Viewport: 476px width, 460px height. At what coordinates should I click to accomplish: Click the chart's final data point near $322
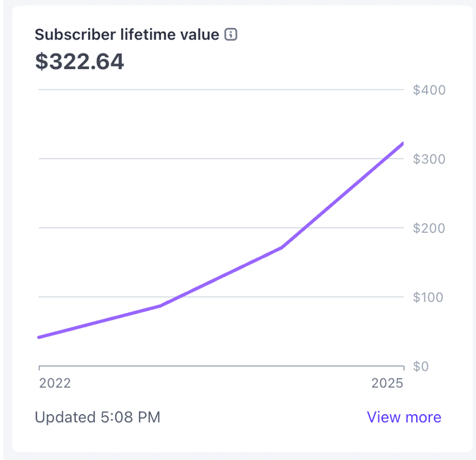[402, 144]
